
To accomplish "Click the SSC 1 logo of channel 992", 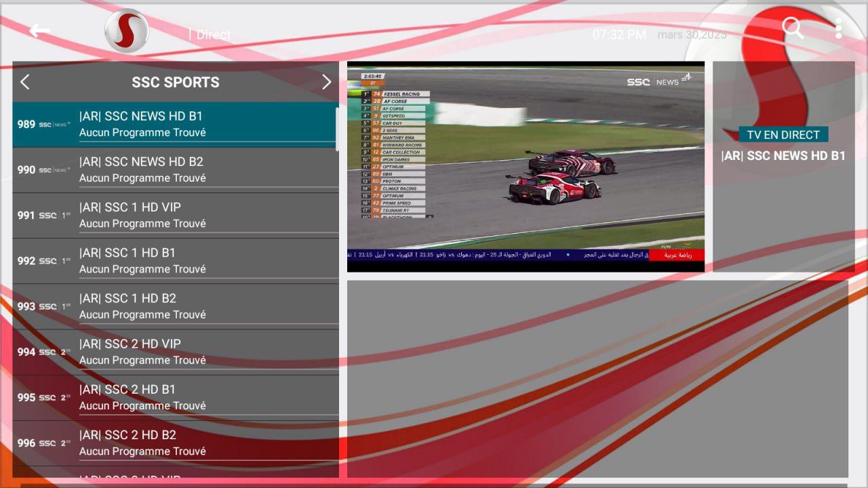I will (x=55, y=261).
